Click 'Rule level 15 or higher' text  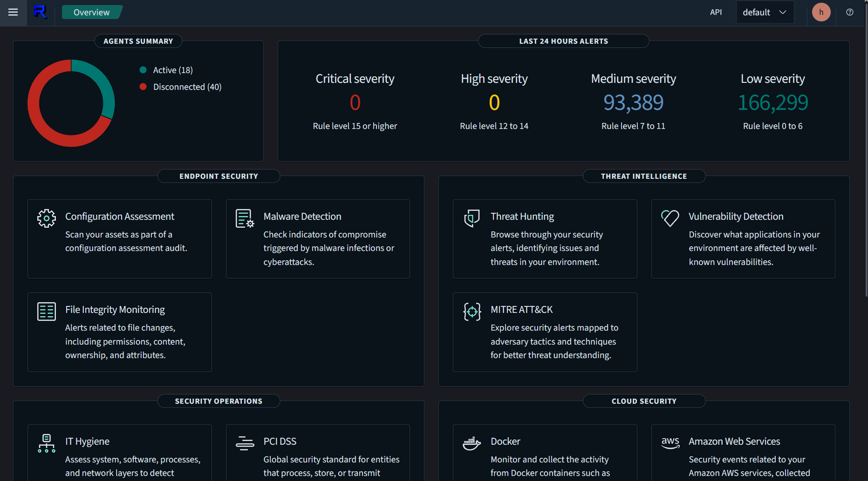click(x=355, y=126)
